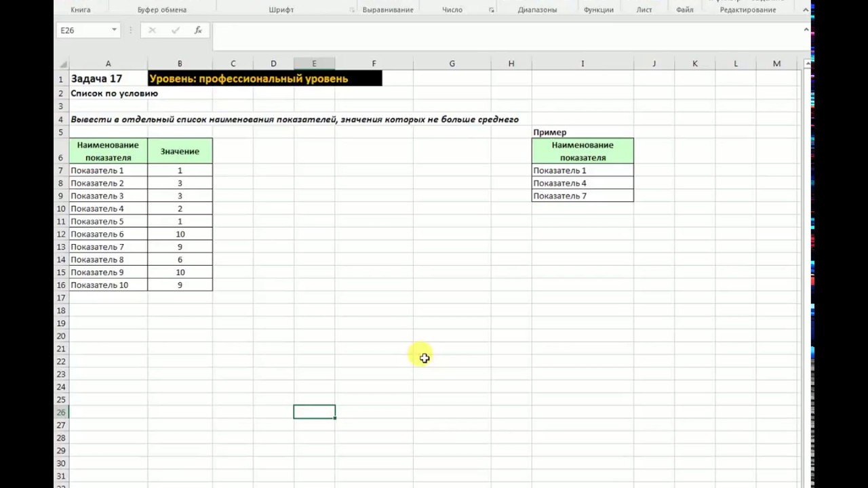Select row 1 header
The image size is (868, 488).
61,79
